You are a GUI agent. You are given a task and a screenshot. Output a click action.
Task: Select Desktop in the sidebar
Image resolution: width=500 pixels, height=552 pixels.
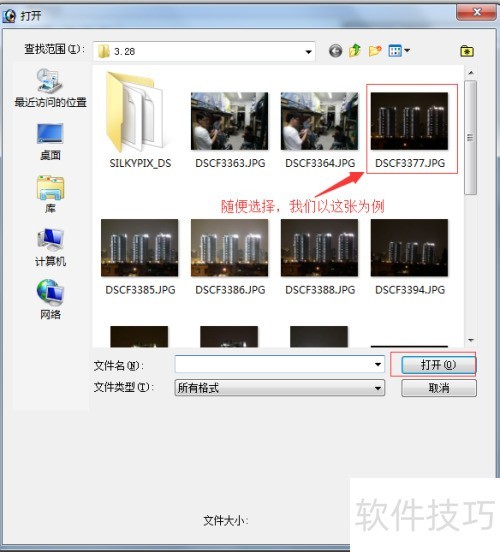point(50,142)
